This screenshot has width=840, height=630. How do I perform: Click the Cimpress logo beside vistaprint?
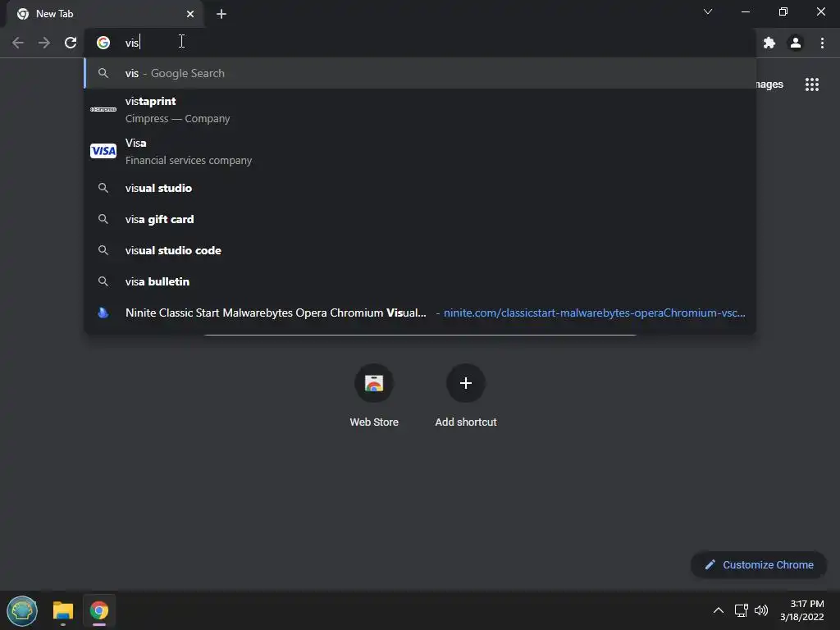coord(103,109)
